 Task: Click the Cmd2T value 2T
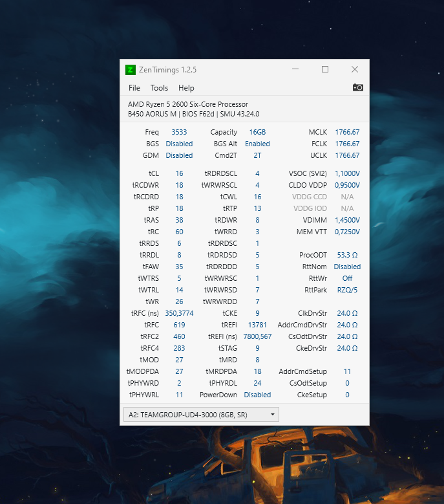click(257, 155)
